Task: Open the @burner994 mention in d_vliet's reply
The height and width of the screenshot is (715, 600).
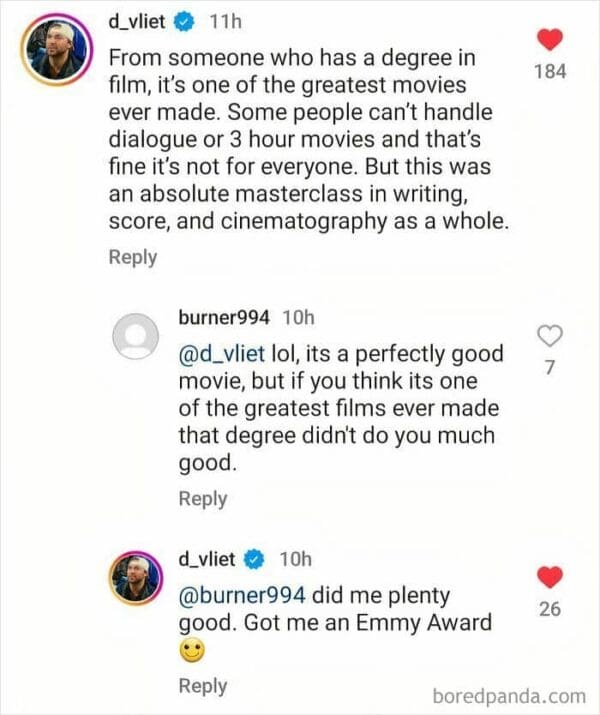Action: click(241, 595)
